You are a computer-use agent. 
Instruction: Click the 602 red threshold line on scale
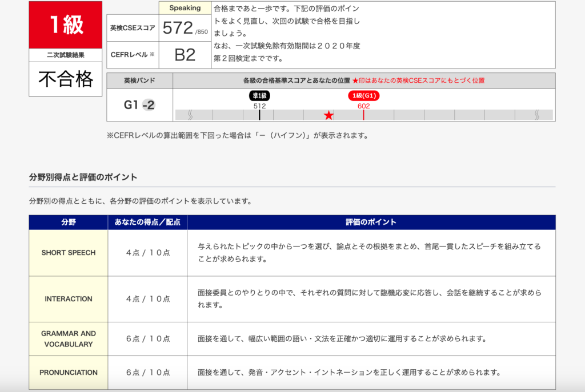tap(363, 115)
